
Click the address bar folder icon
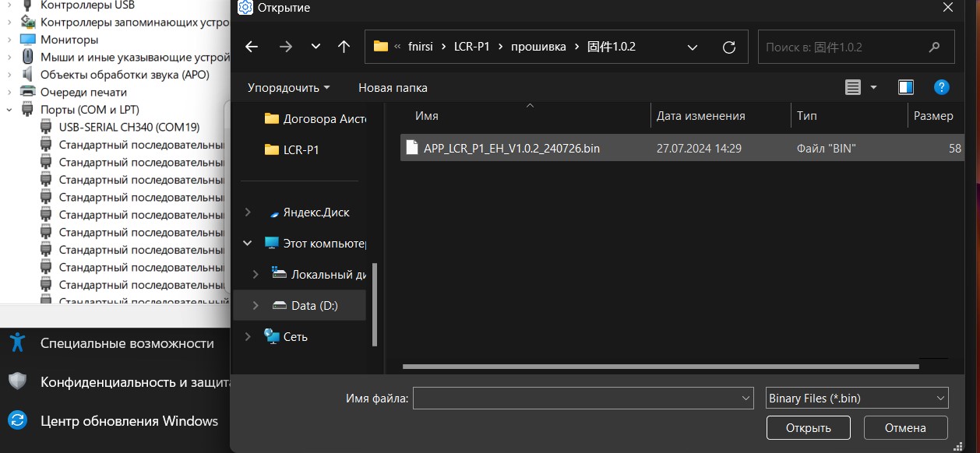click(381, 47)
